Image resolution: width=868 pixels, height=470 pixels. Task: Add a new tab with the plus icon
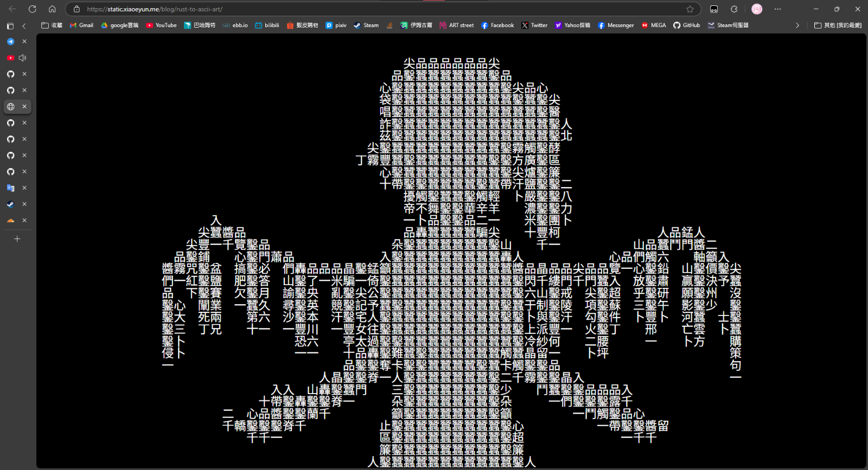(x=17, y=239)
